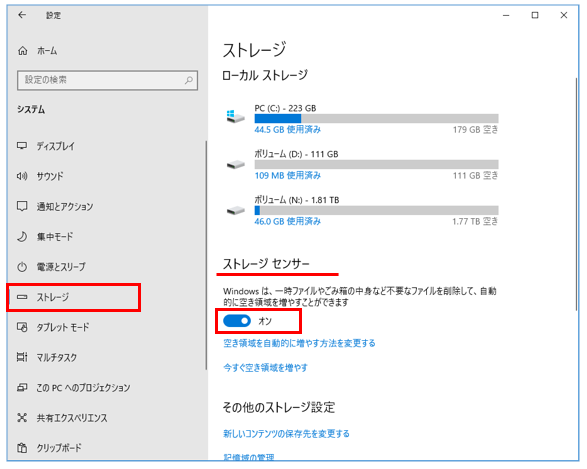
Task: Select タブレット モード in sidebar
Action: [63, 328]
